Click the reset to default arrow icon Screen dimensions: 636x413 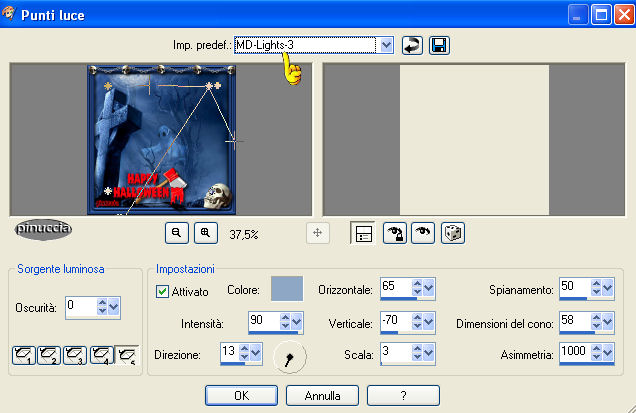tap(412, 45)
